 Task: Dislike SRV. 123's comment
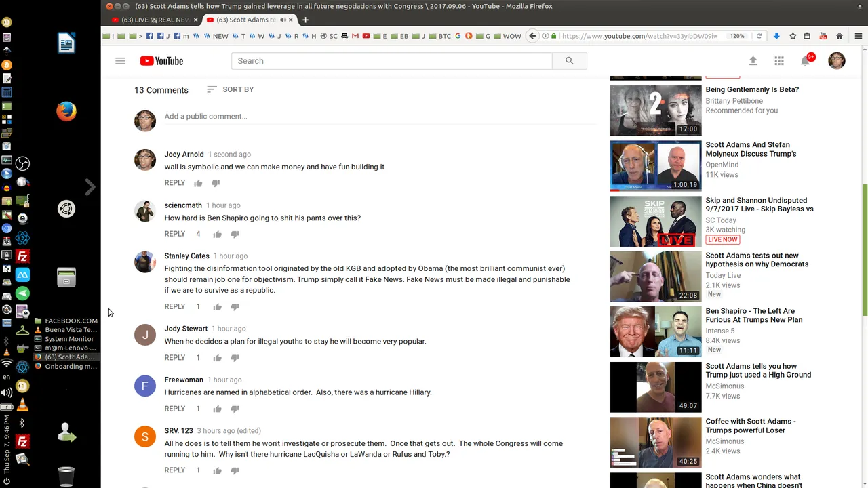pyautogui.click(x=235, y=470)
